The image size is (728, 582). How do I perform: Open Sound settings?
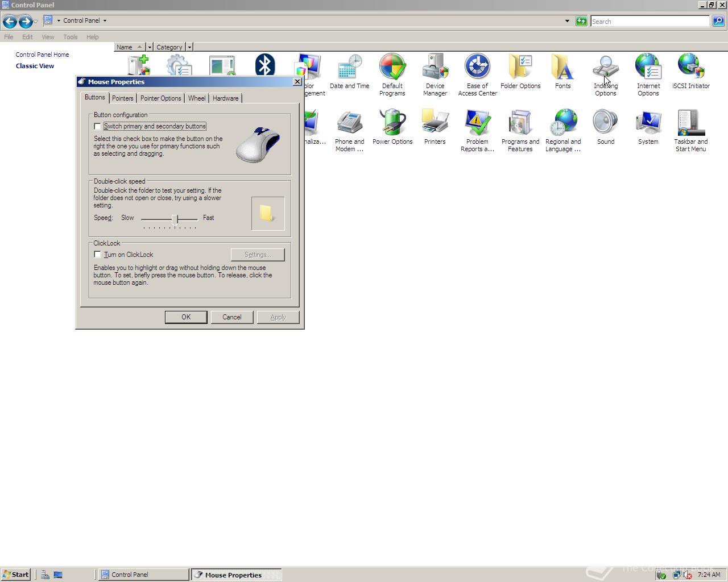pyautogui.click(x=606, y=128)
